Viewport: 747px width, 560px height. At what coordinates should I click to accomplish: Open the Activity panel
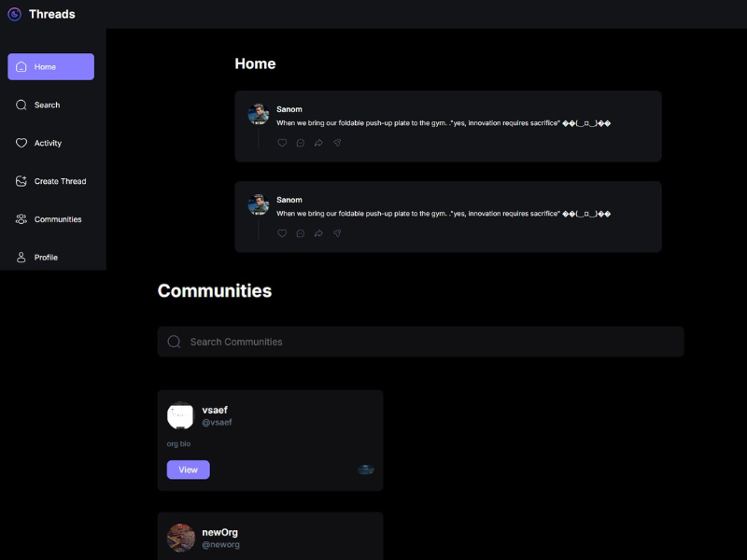50,143
